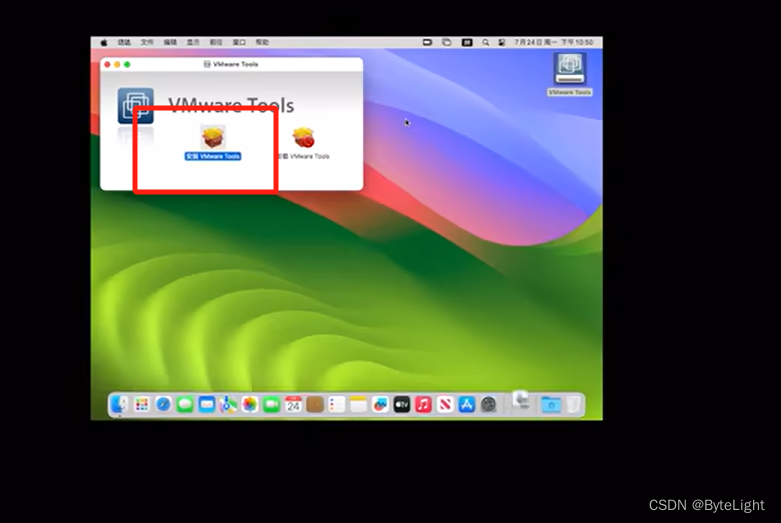Launch FaceTime from the Dock
Screen dimensions: 781x523
pos(271,404)
